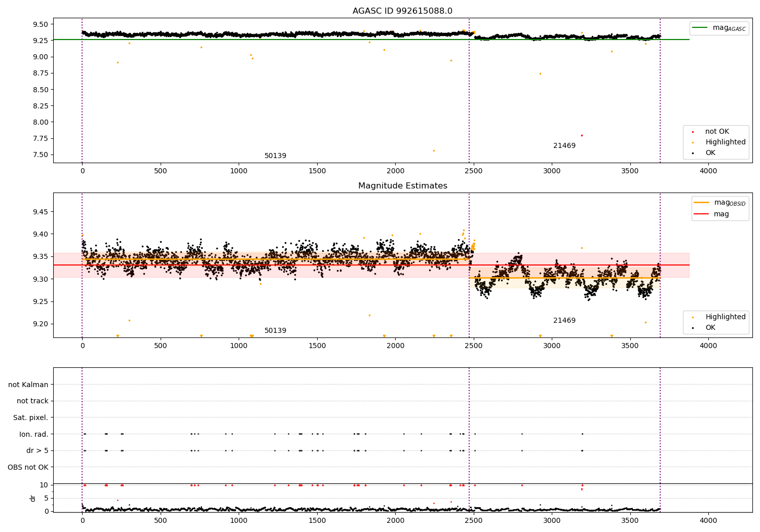760x532 pixels.
Task: Click the 'not Kalman' row label
Action: 28,385
